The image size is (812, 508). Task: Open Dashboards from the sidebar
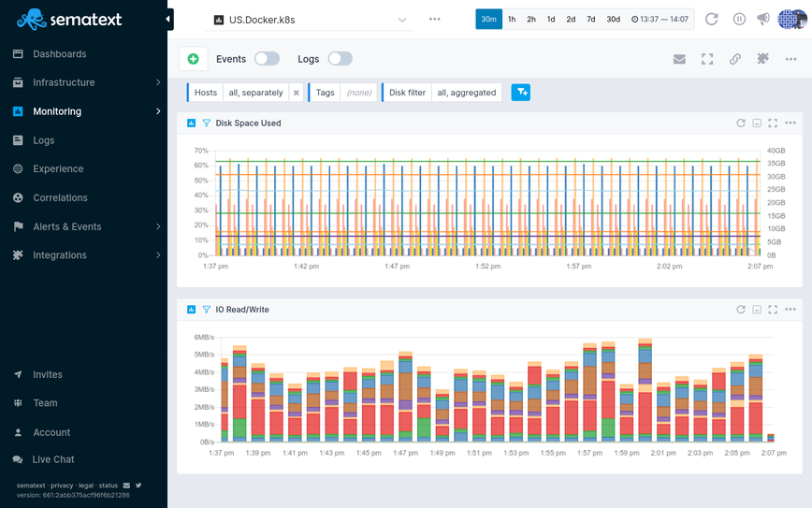60,54
